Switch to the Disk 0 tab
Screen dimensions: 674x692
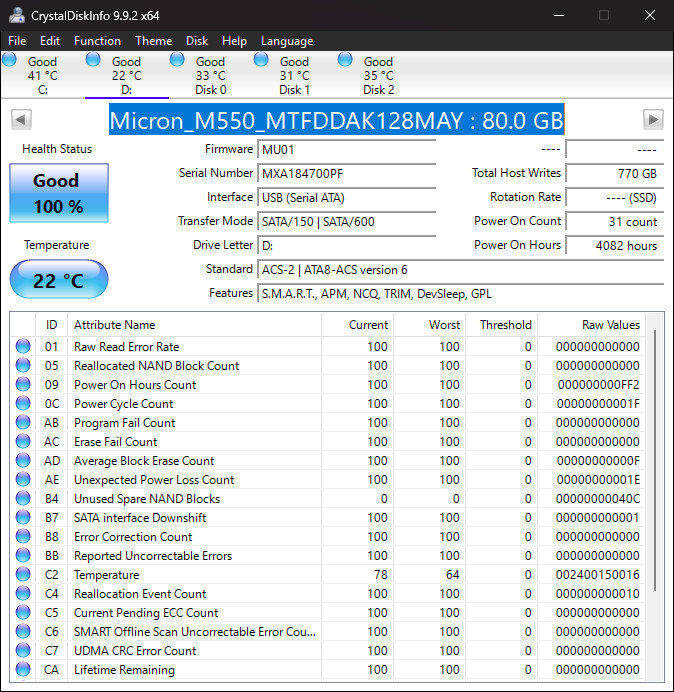(x=211, y=75)
